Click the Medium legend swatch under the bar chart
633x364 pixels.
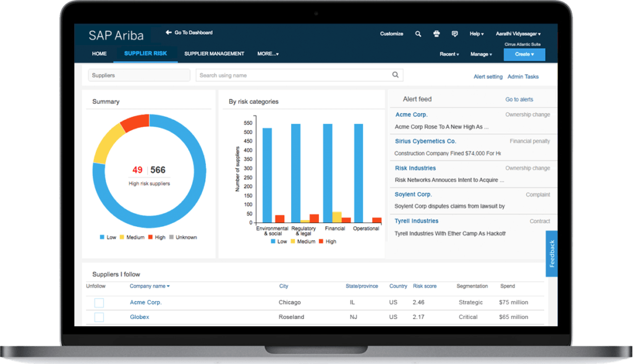point(292,241)
